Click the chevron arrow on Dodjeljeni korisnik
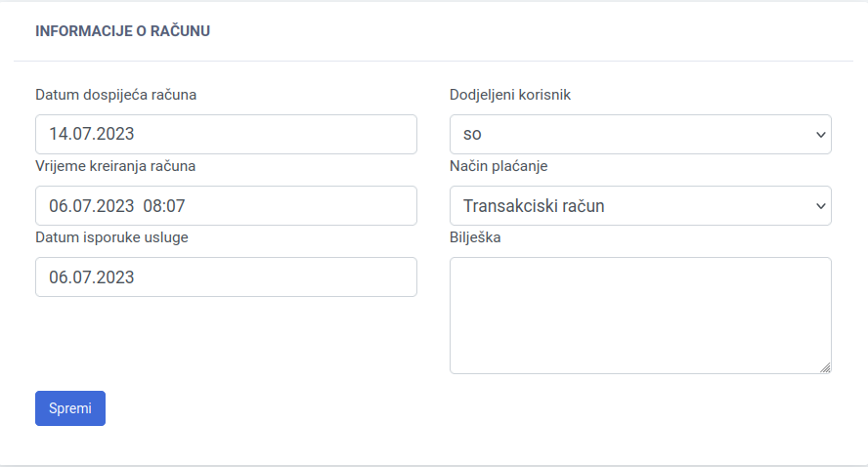Screen dimensions: 868x467 [x=820, y=135]
